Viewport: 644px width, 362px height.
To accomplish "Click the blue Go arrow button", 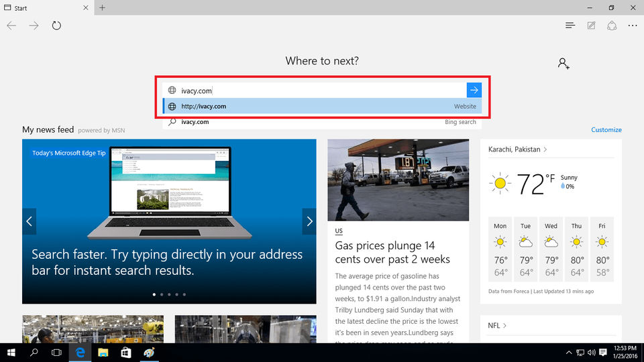I will pyautogui.click(x=474, y=90).
